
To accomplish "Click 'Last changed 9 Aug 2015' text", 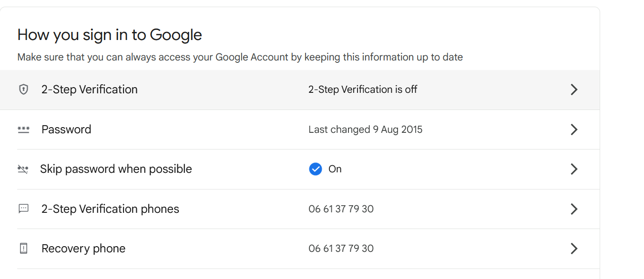I will pyautogui.click(x=366, y=130).
